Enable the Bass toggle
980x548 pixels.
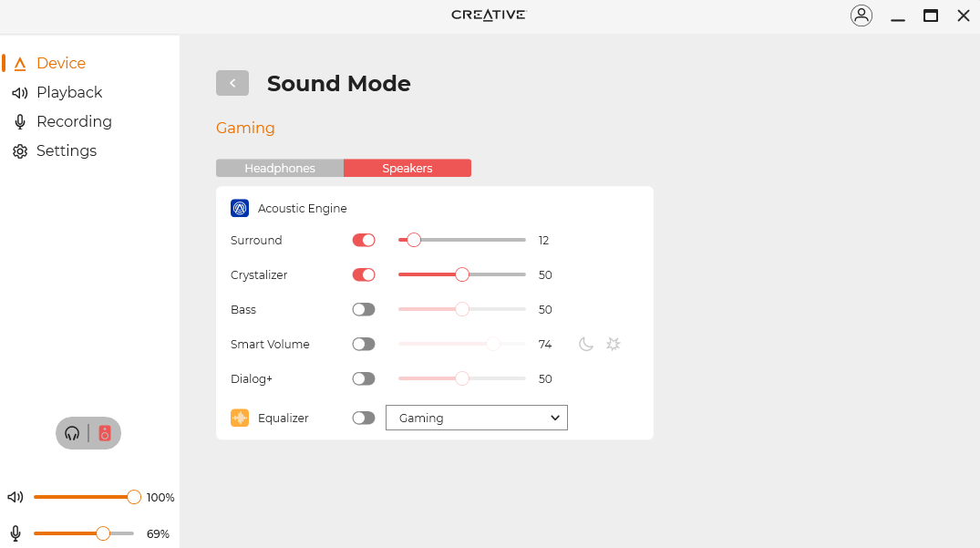tap(364, 310)
